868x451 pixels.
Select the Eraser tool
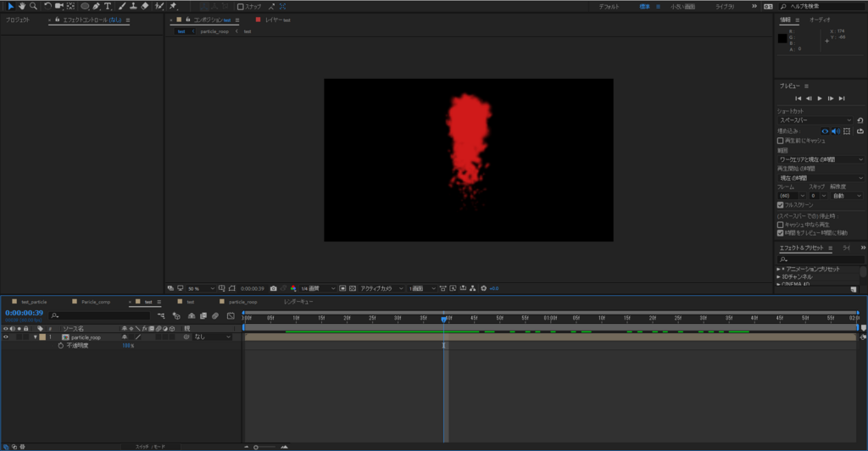tap(145, 6)
